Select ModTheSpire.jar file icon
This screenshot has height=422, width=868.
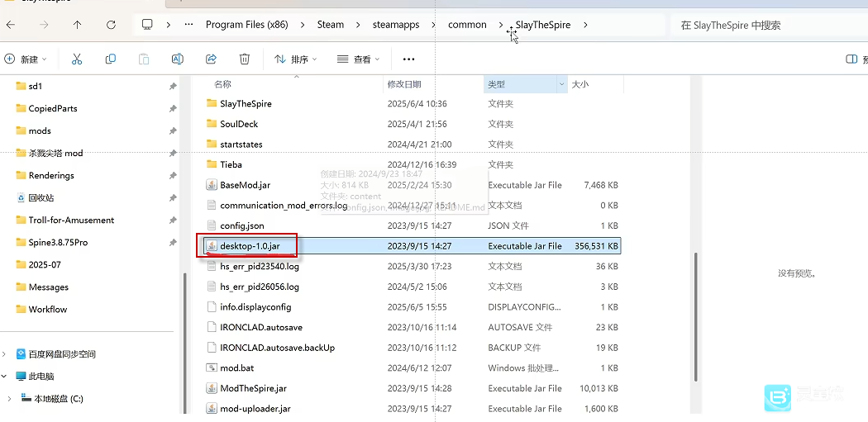(x=211, y=388)
